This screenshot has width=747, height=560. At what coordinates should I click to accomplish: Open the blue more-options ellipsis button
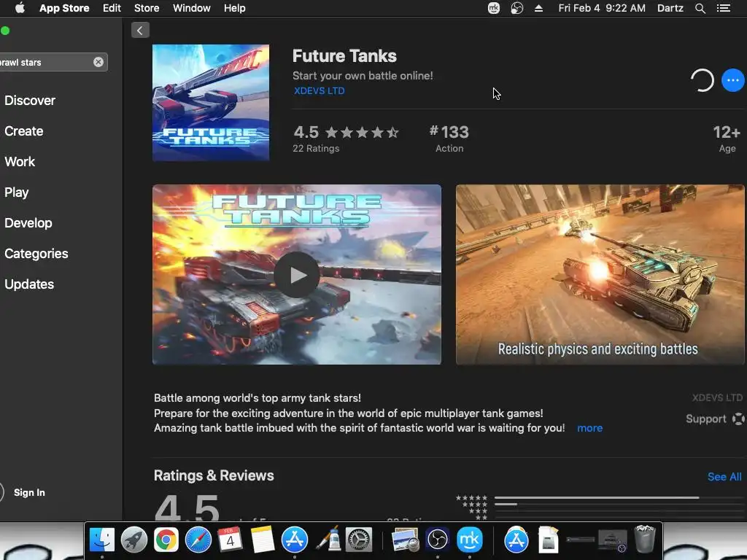pos(732,80)
